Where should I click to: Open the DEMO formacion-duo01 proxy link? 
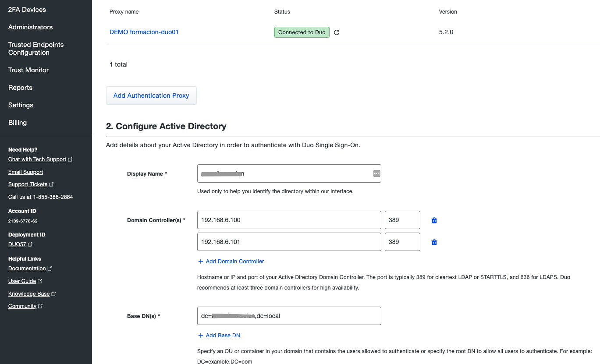pyautogui.click(x=144, y=32)
